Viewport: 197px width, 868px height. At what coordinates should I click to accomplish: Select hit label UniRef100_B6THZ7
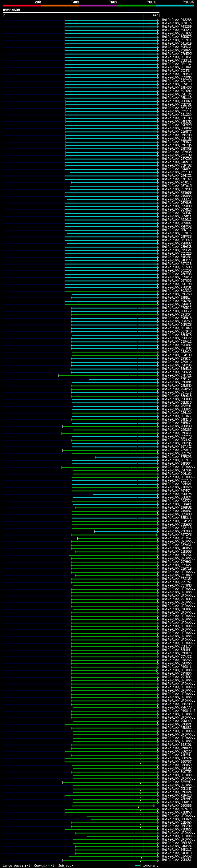click(x=176, y=416)
